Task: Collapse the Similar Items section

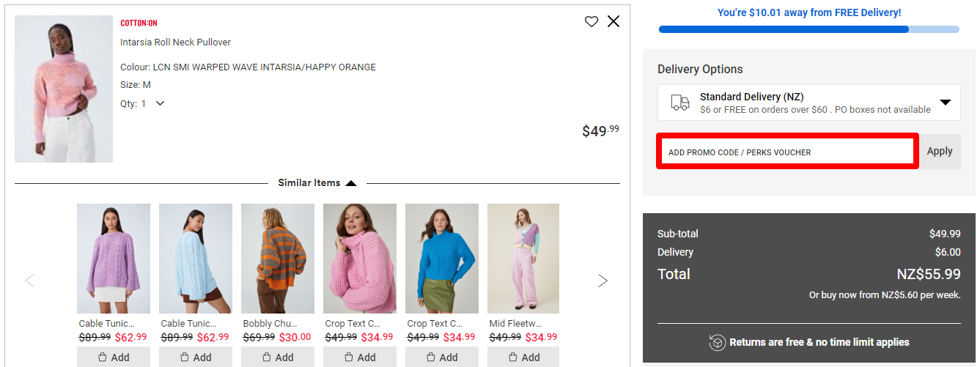Action: click(x=351, y=183)
